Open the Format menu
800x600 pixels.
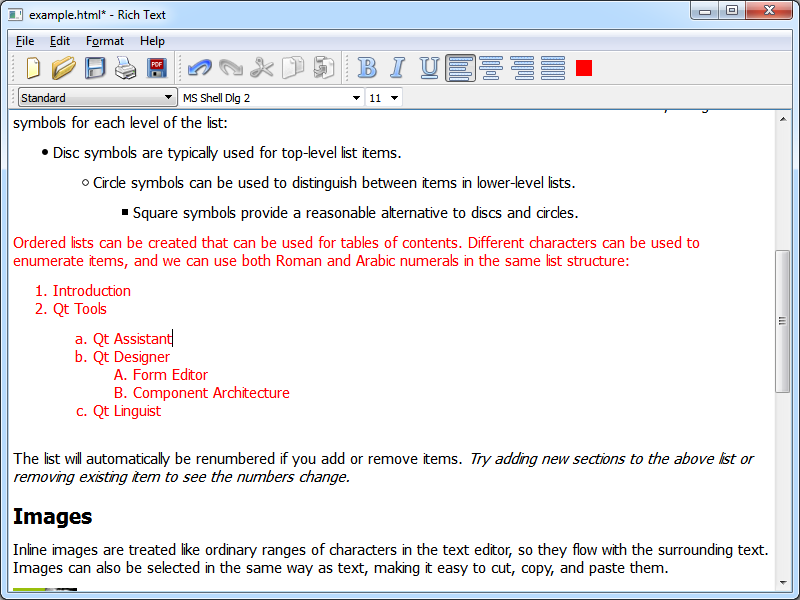pos(105,41)
